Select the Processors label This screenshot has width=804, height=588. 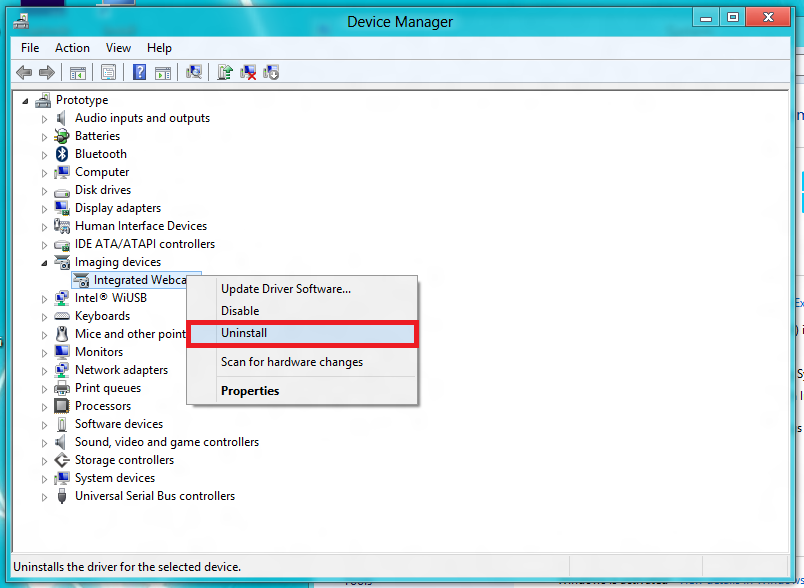tap(103, 406)
